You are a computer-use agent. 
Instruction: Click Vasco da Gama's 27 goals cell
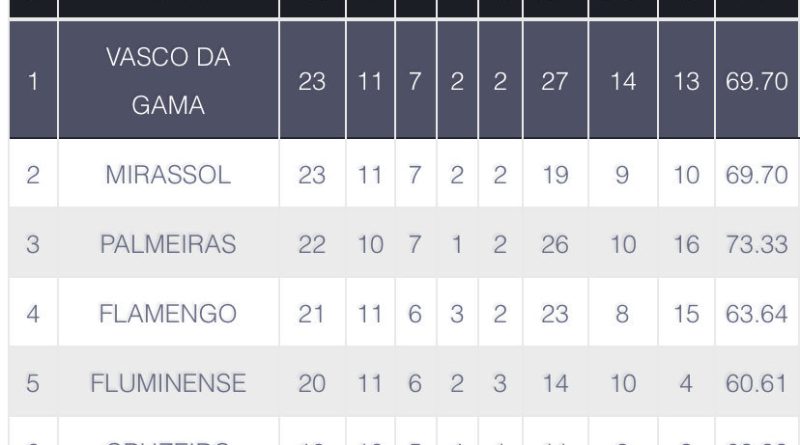pos(554,82)
